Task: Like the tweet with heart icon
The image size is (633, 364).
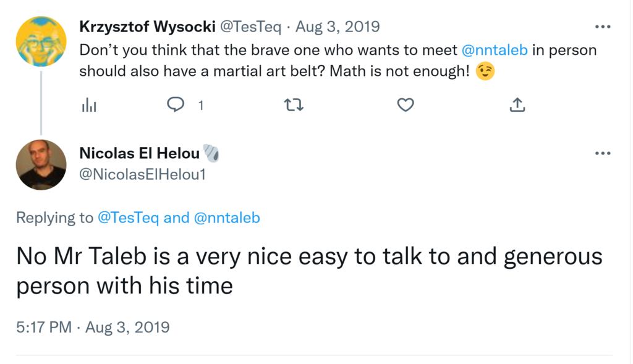Action: (x=405, y=106)
